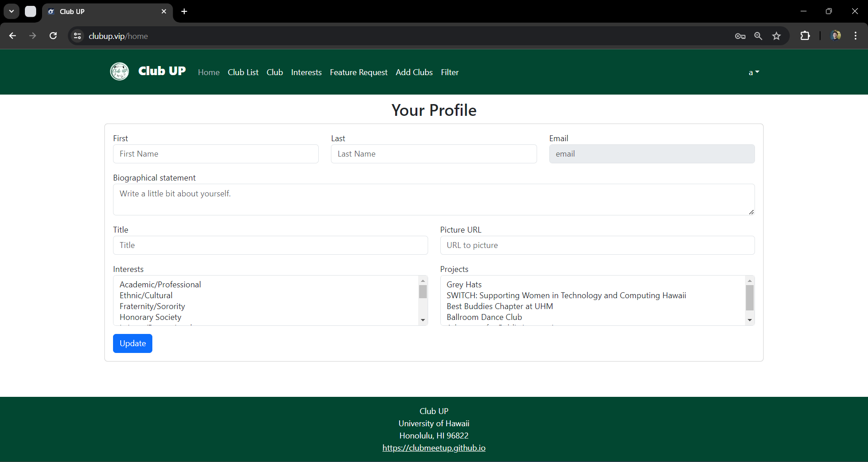Open the browser tab search chevron
The height and width of the screenshot is (462, 868).
pos(11,11)
